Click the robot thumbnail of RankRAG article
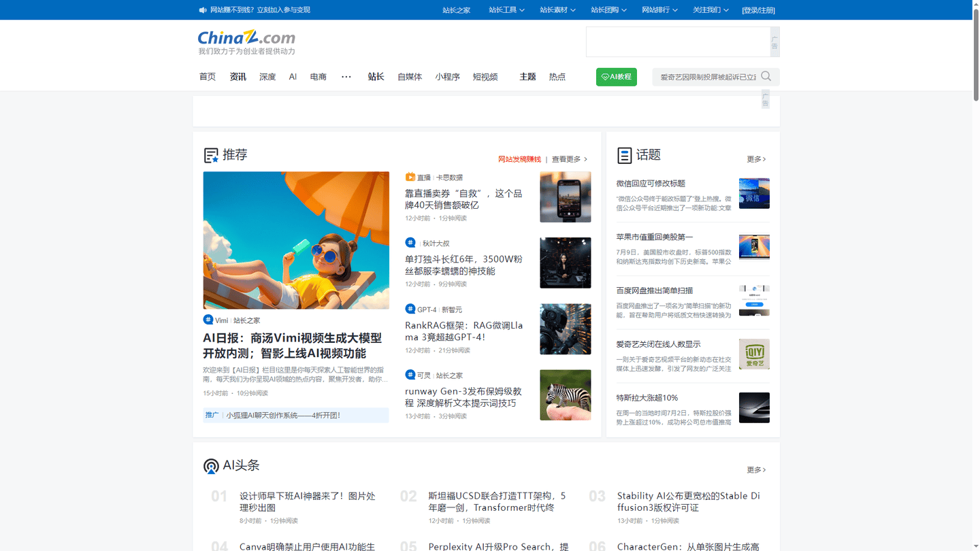 tap(566, 329)
